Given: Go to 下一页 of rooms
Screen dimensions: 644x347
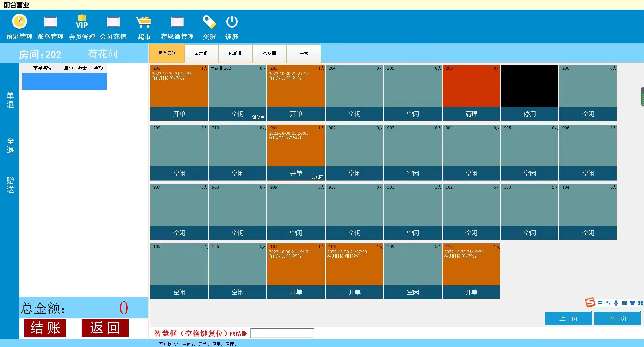Looking at the screenshot, I should tap(617, 318).
